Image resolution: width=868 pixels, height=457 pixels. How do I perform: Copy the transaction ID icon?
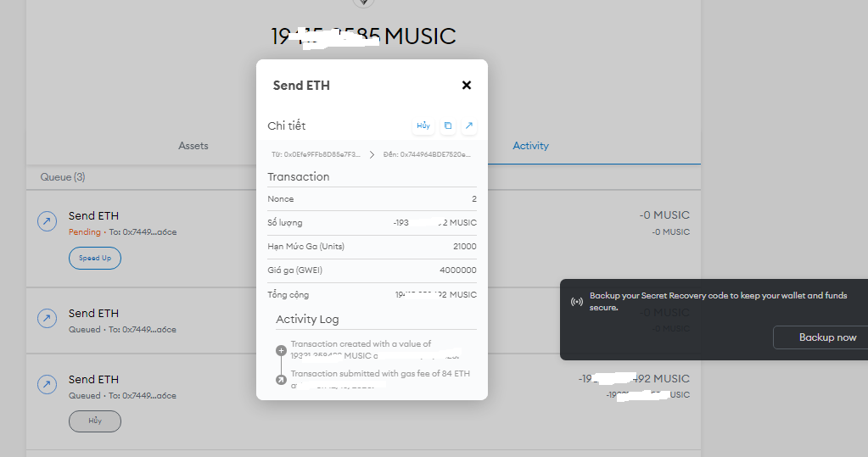coord(448,125)
